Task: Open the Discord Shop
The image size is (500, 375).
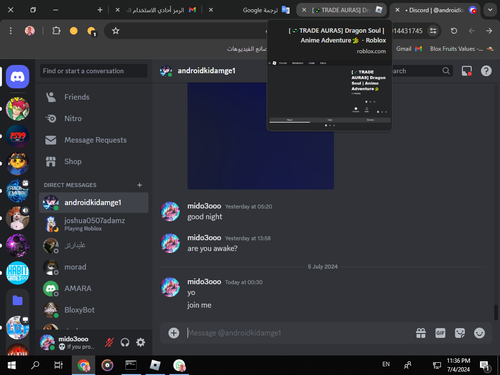Action: pos(94,161)
